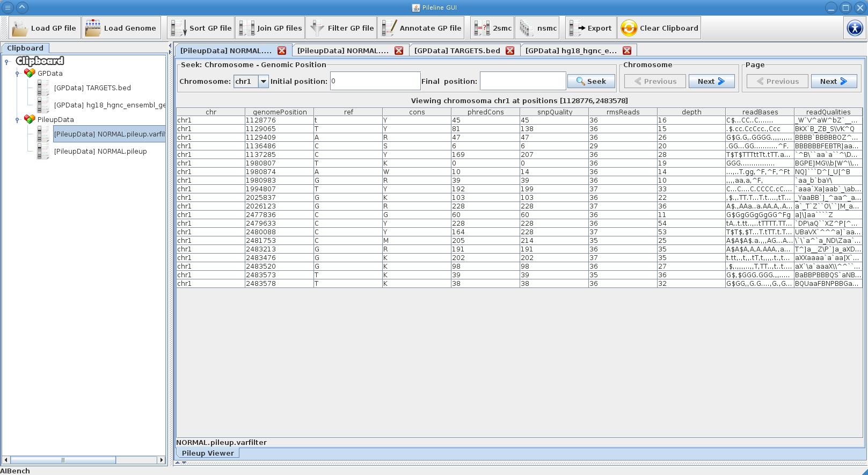Launch the Annotate GP file tool
Viewport: 868px width, 475px height.
coord(421,28)
